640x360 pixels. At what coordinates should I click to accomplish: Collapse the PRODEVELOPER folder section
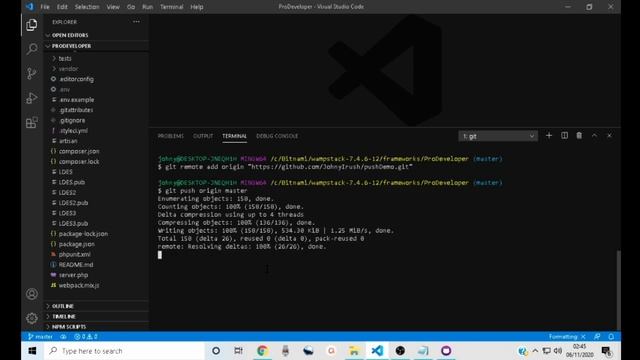pos(96,46)
